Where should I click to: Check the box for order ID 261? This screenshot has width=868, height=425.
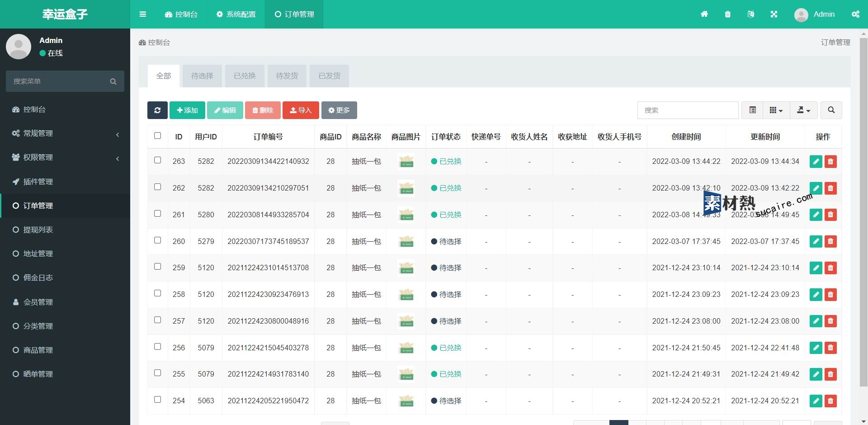[x=157, y=213]
